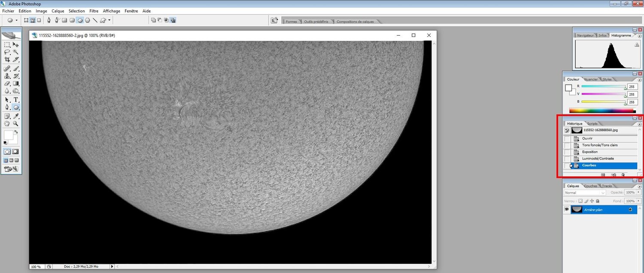Select the Polygon tool in options bar
Viewport: 644px width, 273px height.
point(88,20)
